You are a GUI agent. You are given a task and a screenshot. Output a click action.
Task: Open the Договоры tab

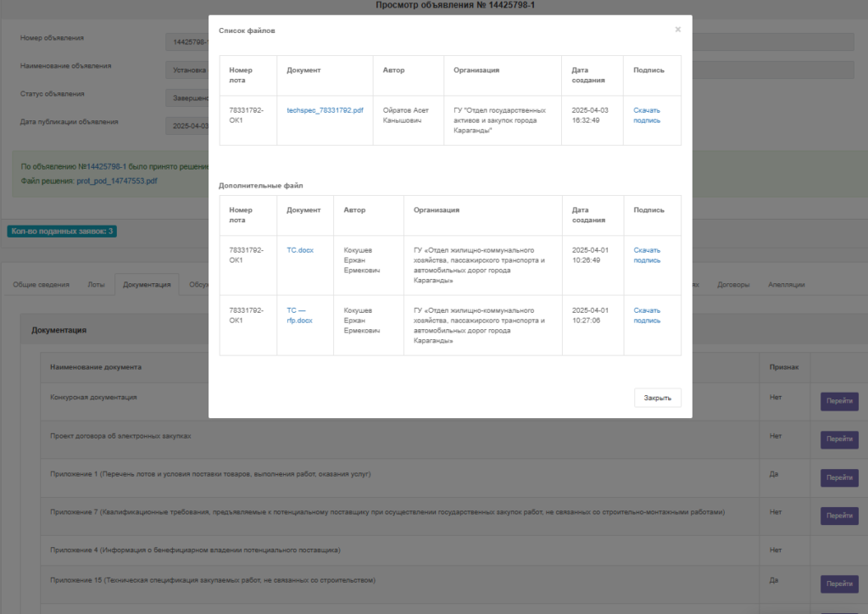point(733,285)
